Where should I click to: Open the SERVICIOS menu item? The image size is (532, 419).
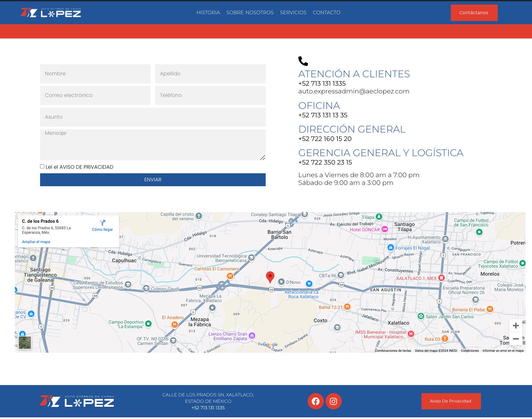point(293,13)
